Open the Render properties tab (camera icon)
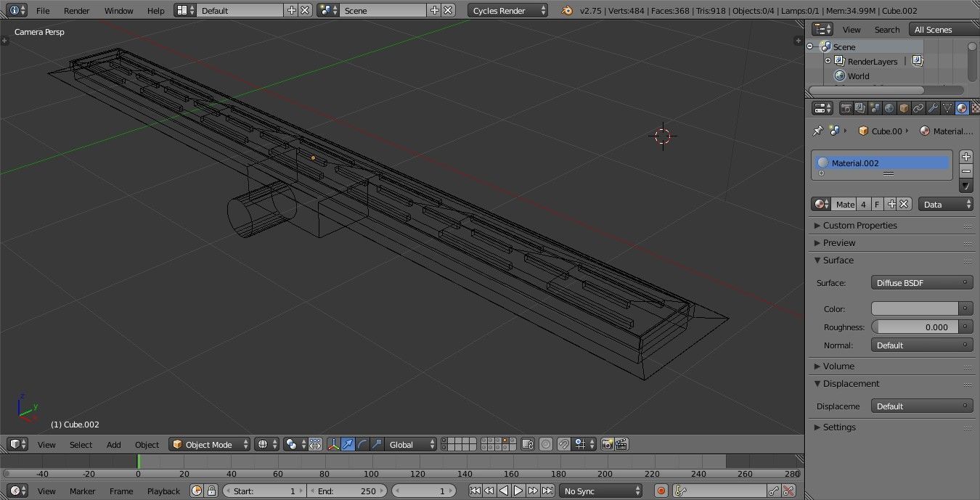This screenshot has height=500, width=980. coord(846,108)
